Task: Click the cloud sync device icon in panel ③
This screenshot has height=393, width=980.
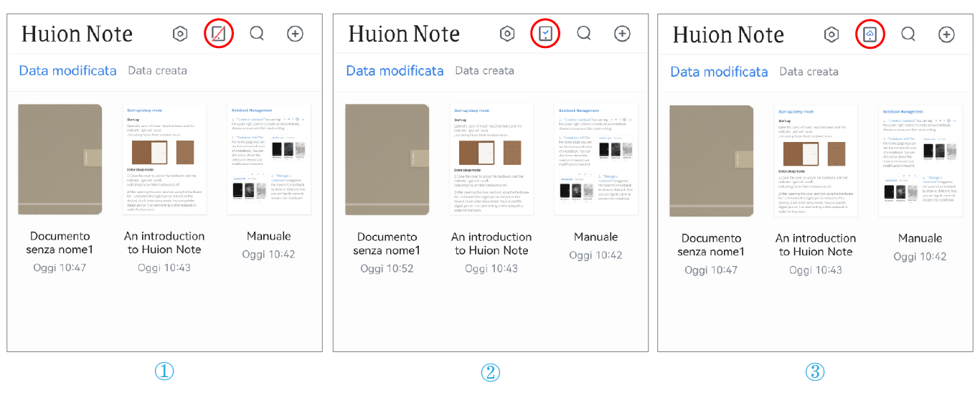Action: [x=870, y=34]
